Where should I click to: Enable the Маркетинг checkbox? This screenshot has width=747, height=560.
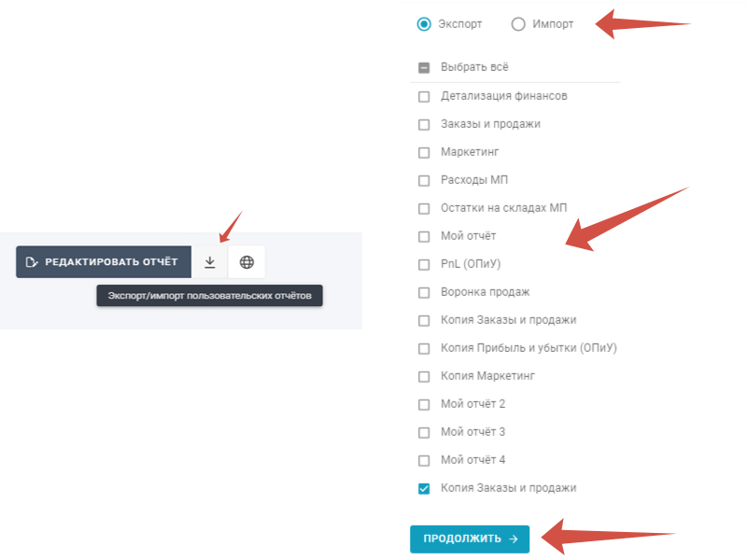coord(424,152)
